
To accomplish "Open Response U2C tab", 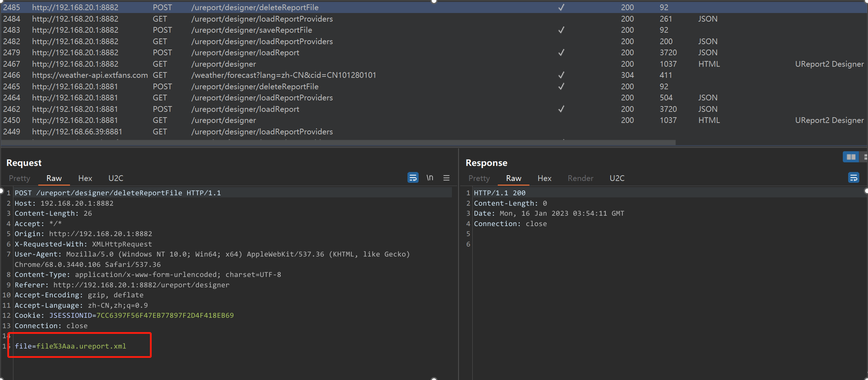I will tap(617, 178).
